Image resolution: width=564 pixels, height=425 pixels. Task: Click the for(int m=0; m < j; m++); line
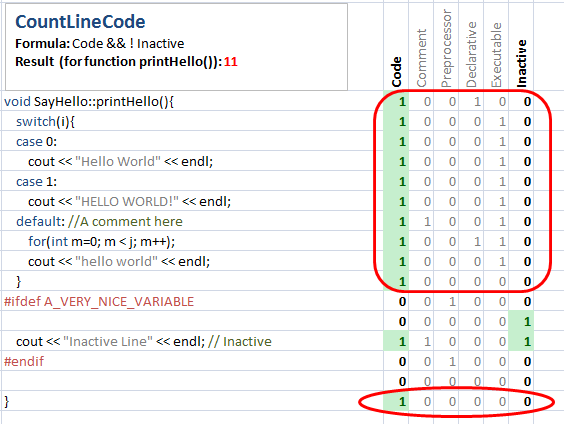[x=101, y=242]
